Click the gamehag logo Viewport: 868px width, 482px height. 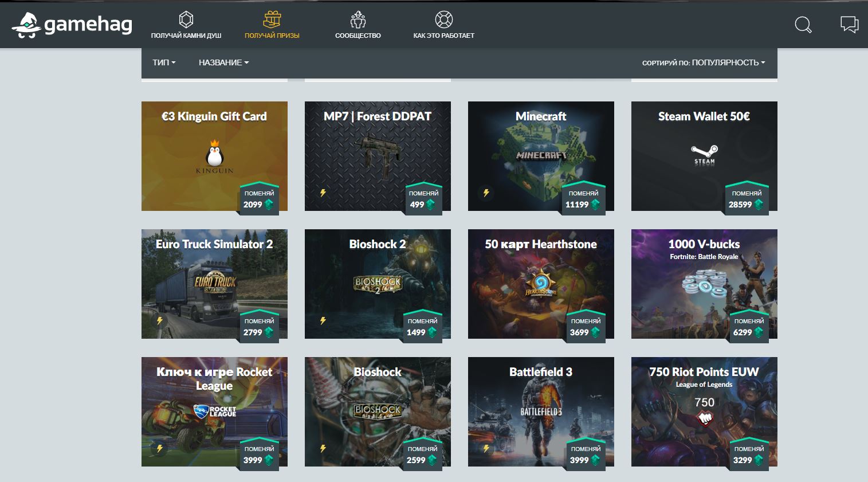click(72, 25)
